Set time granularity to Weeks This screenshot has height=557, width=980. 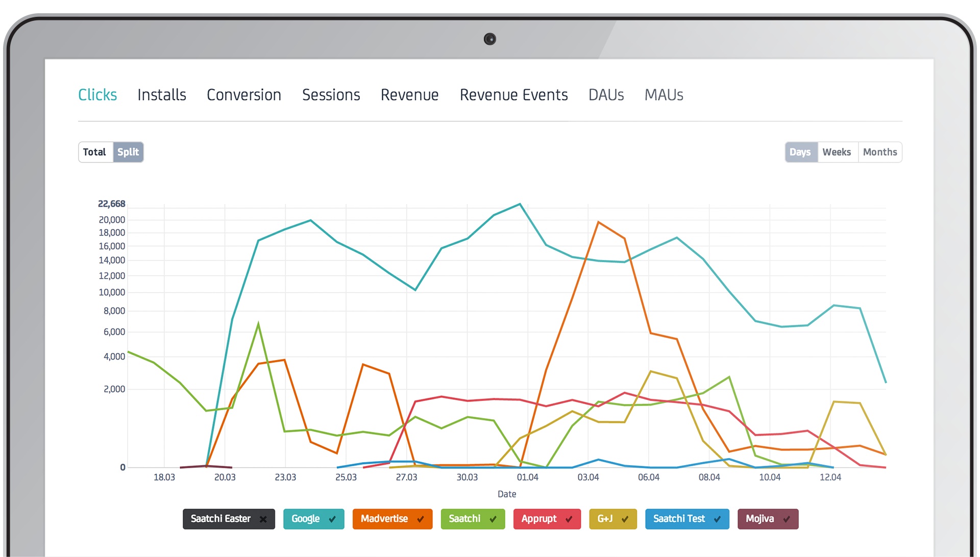837,152
